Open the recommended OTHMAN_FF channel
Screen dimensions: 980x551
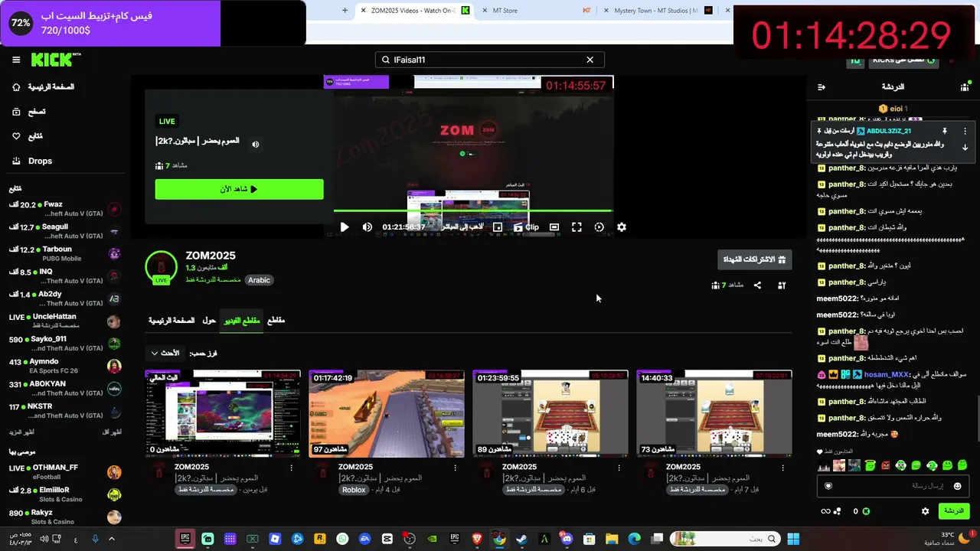(64, 471)
